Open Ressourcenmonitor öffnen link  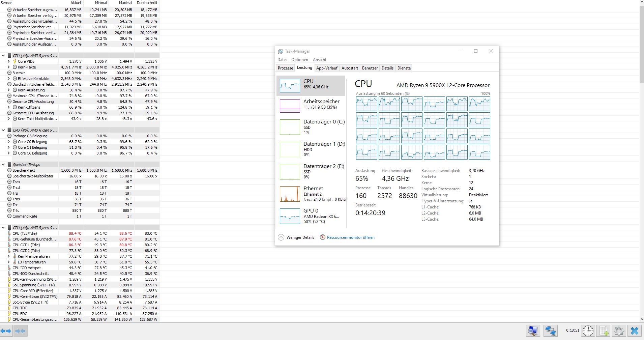[351, 237]
